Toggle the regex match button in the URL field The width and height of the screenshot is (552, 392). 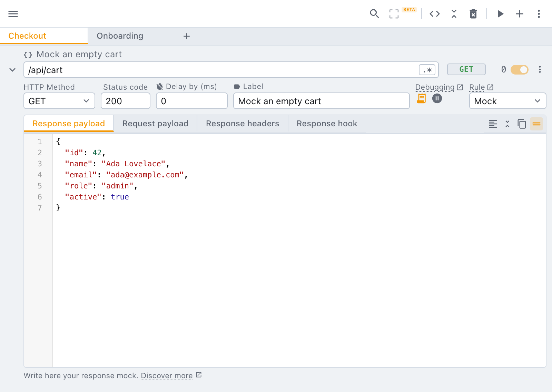[427, 70]
